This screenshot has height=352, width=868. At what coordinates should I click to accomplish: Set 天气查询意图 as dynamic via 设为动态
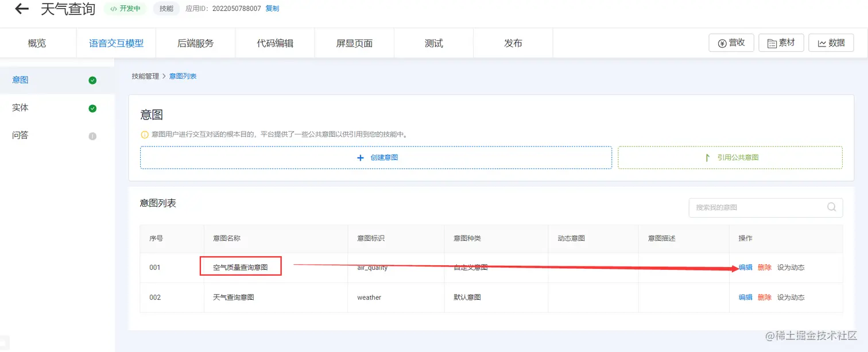790,297
